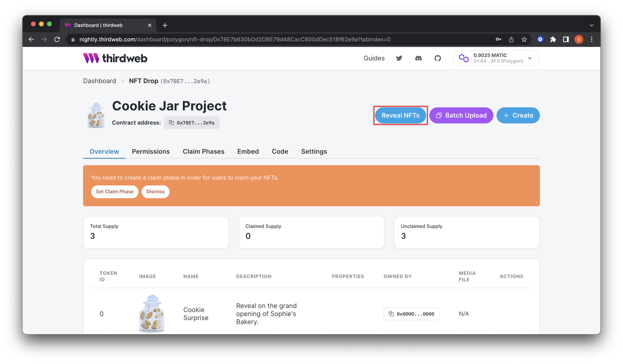Image resolution: width=623 pixels, height=364 pixels.
Task: Open a new browser tab
Action: (165, 25)
